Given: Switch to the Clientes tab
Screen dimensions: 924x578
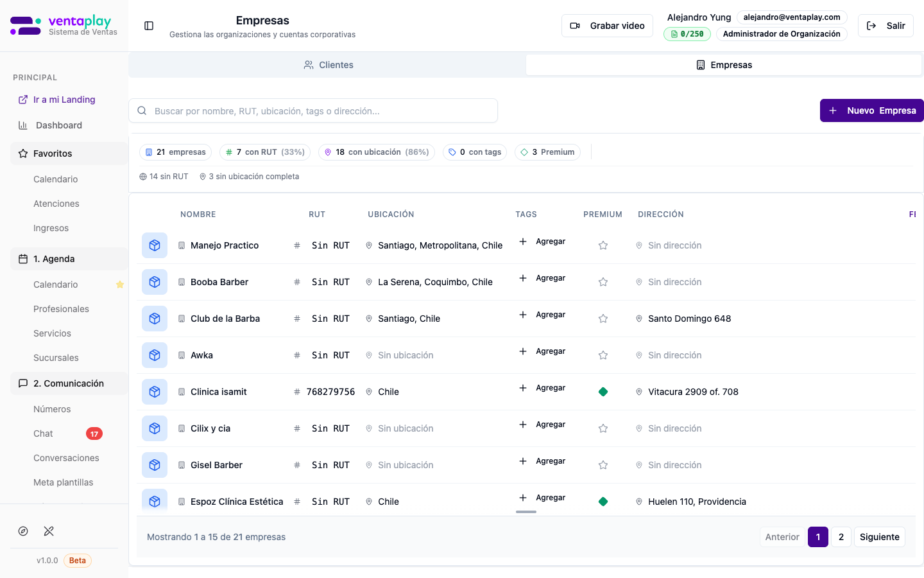Looking at the screenshot, I should (328, 64).
